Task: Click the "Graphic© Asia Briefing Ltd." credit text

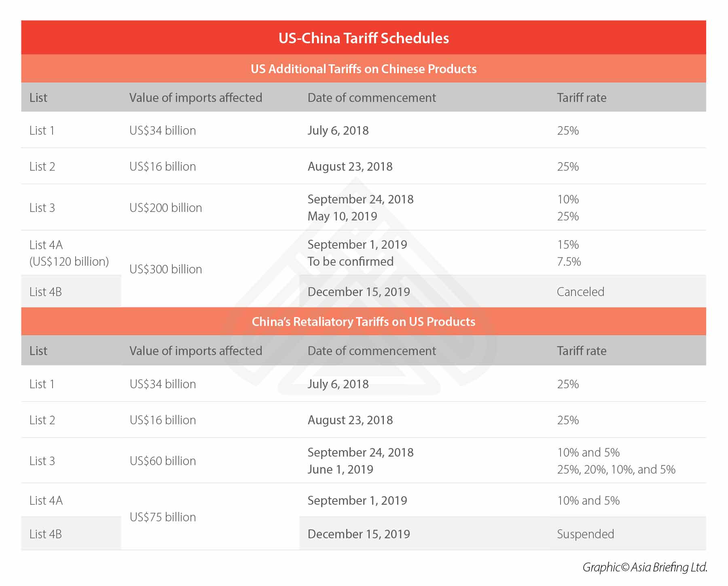Action: (x=645, y=567)
